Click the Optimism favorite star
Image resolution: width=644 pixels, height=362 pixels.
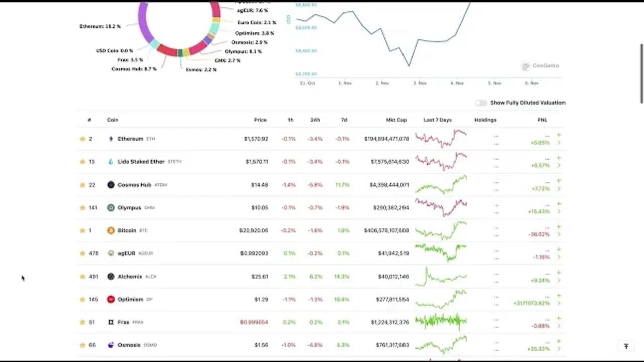tap(82, 299)
